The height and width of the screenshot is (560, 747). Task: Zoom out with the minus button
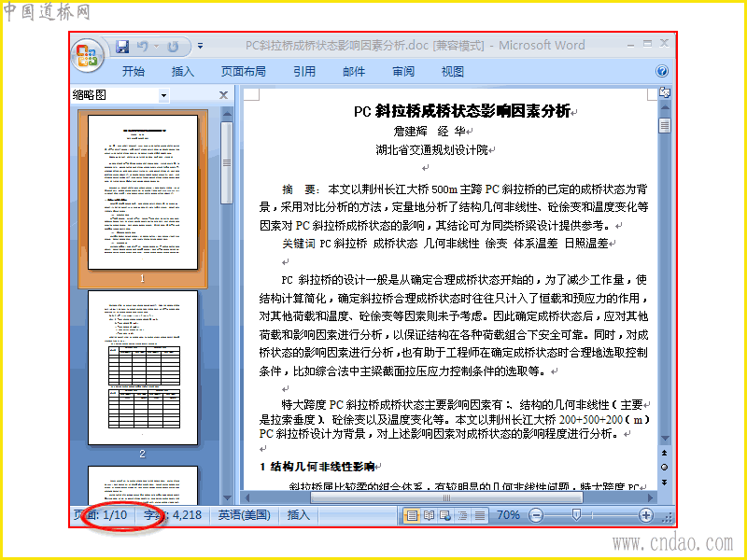(x=536, y=515)
